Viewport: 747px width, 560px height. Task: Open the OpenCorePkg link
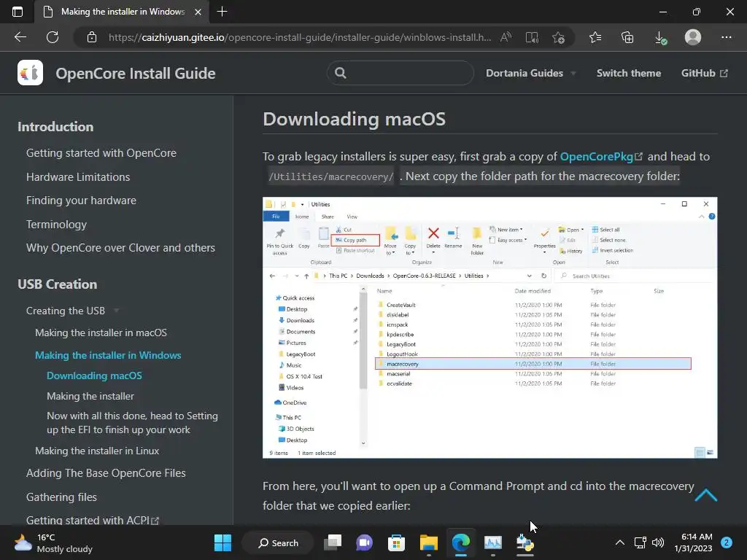[x=601, y=156]
